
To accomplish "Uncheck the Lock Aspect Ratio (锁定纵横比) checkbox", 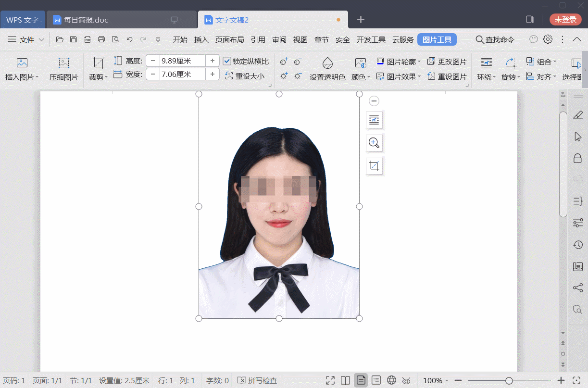I will click(x=227, y=61).
